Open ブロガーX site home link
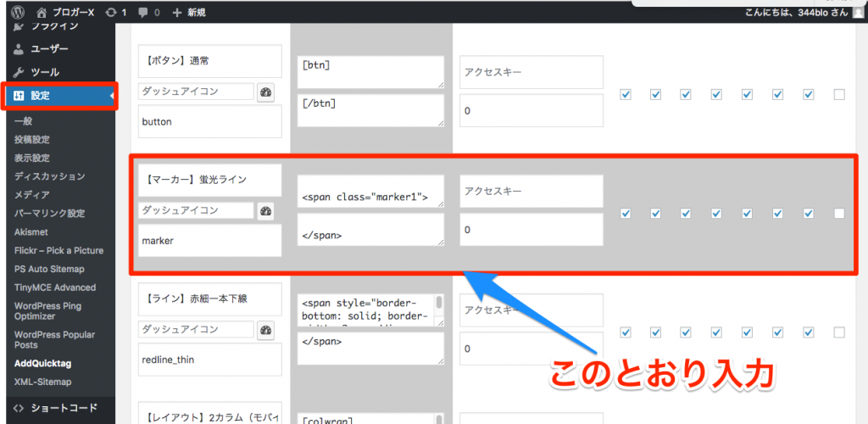This screenshot has height=424, width=868. click(x=65, y=12)
